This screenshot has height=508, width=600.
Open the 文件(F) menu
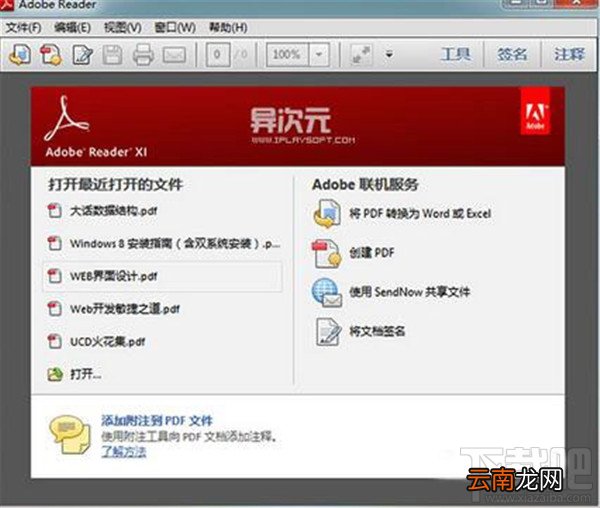pos(23,28)
